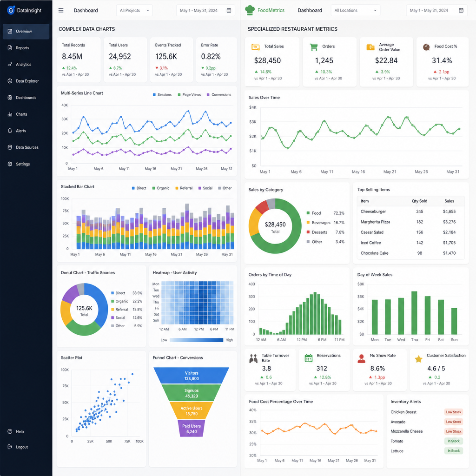476x476 pixels.
Task: Click the Logout icon
Action: 10,447
